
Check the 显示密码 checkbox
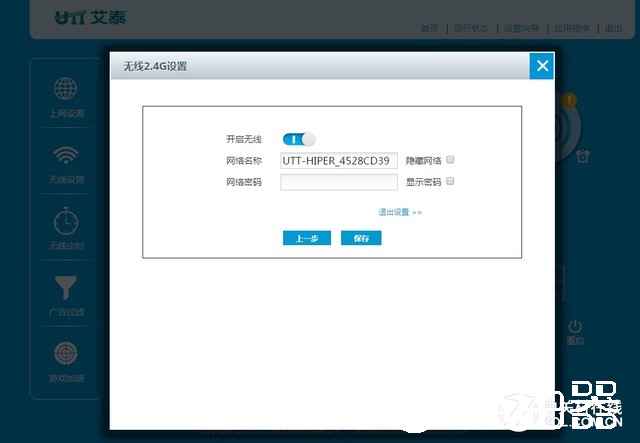(450, 181)
